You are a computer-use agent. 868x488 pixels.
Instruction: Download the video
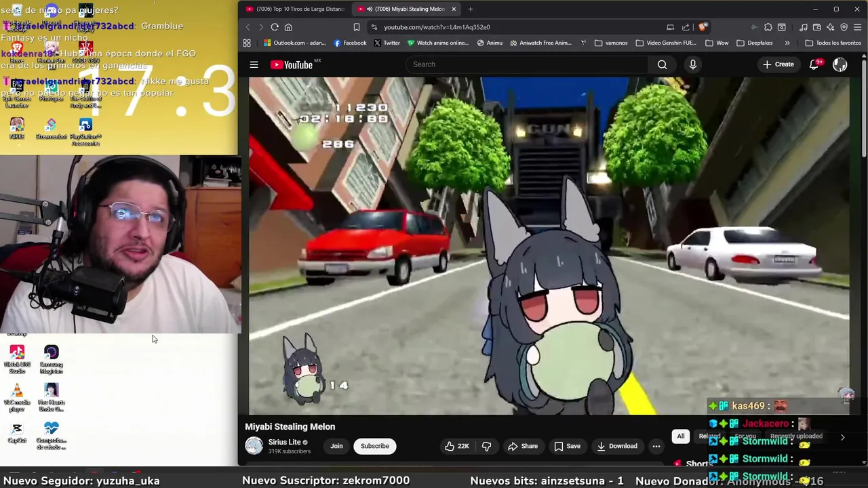point(616,446)
